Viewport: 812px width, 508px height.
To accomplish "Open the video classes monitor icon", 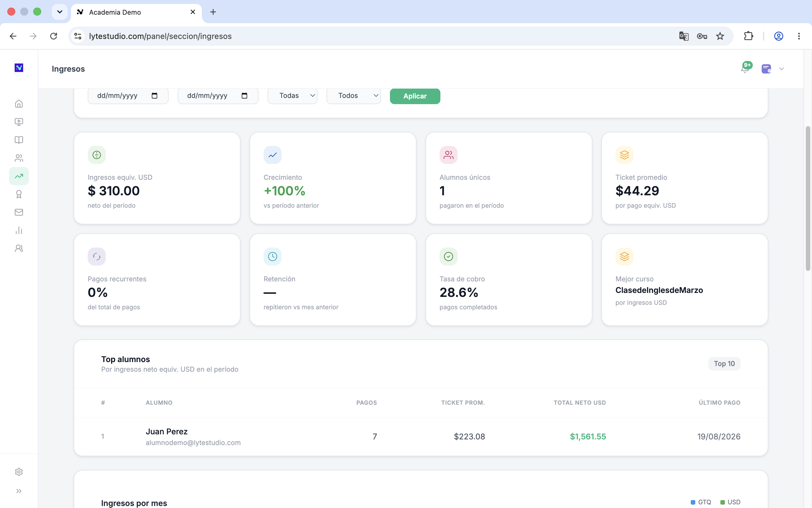I will (19, 122).
